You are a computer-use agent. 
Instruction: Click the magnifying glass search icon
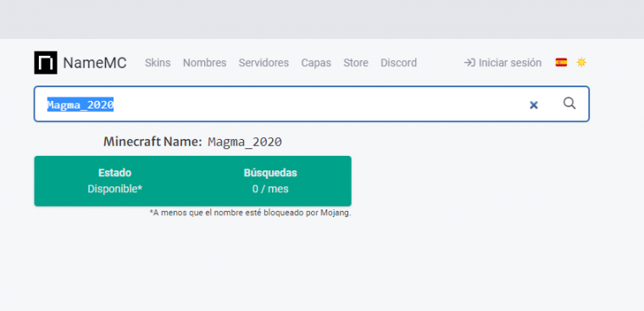[569, 103]
